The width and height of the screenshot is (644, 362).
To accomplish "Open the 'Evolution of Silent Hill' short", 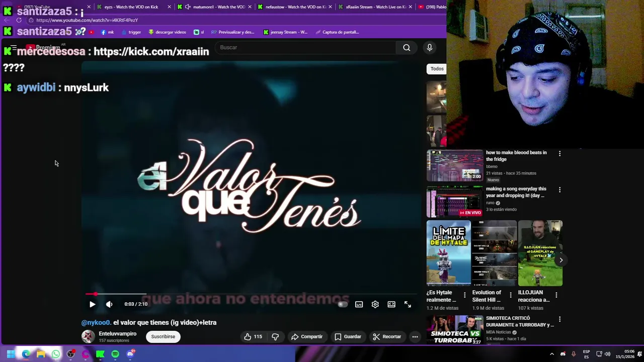I will (x=494, y=253).
